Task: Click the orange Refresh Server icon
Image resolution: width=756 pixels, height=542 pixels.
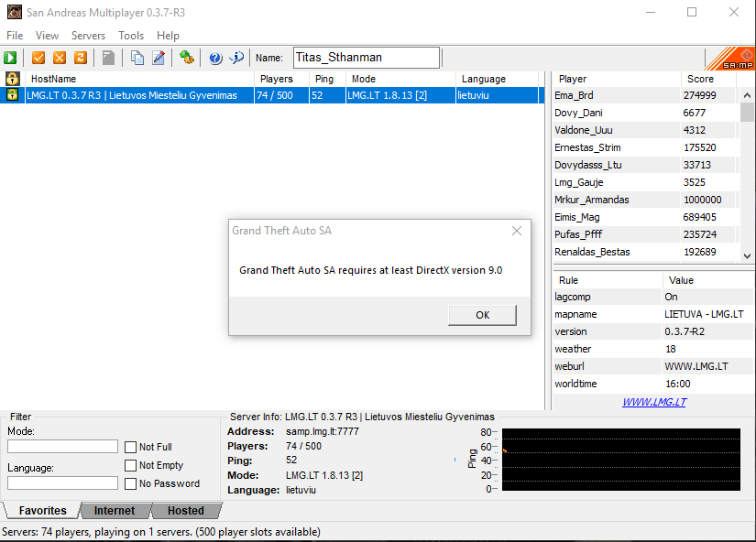Action: 81,58
